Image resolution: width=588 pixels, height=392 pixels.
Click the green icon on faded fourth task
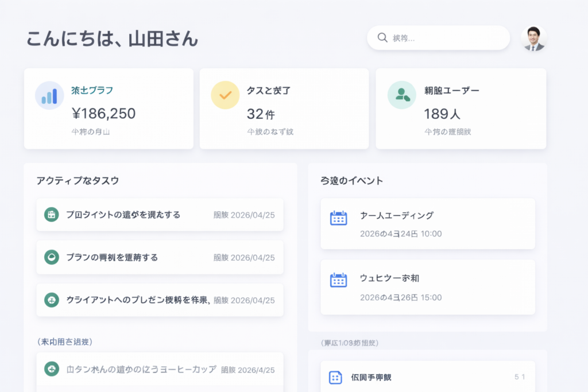pyautogui.click(x=52, y=369)
